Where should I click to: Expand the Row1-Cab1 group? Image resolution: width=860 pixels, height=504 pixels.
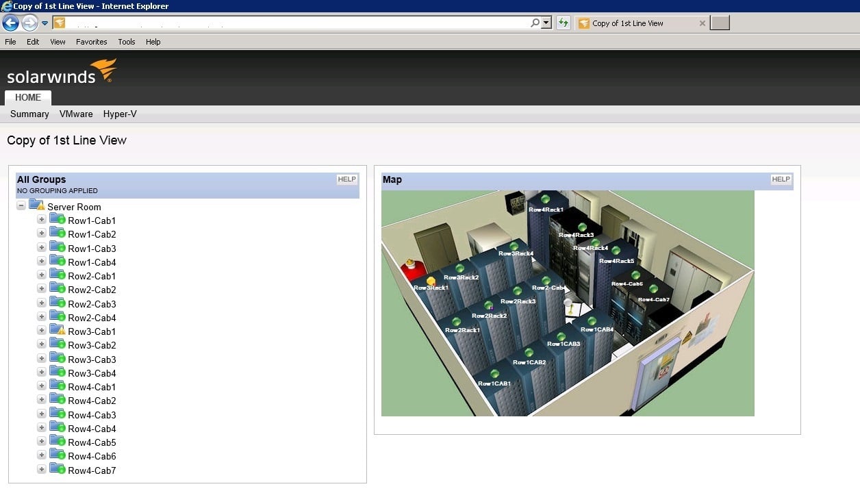tap(42, 220)
